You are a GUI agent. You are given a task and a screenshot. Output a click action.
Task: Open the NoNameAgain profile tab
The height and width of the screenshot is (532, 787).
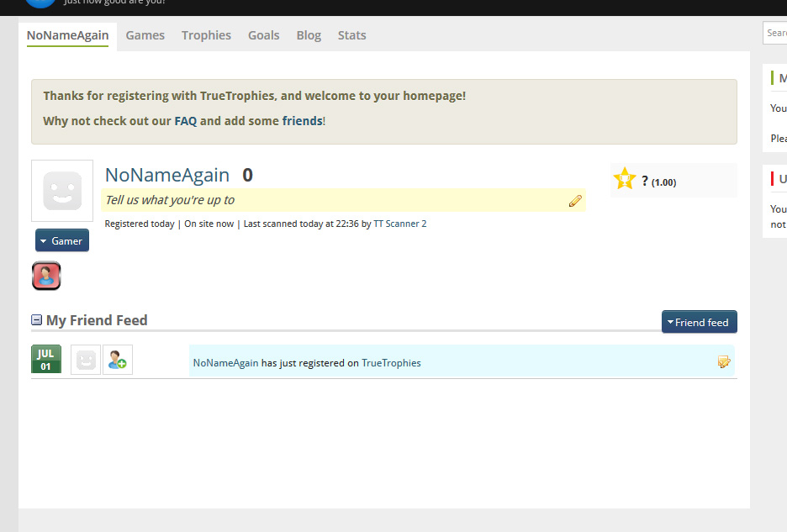[68, 35]
